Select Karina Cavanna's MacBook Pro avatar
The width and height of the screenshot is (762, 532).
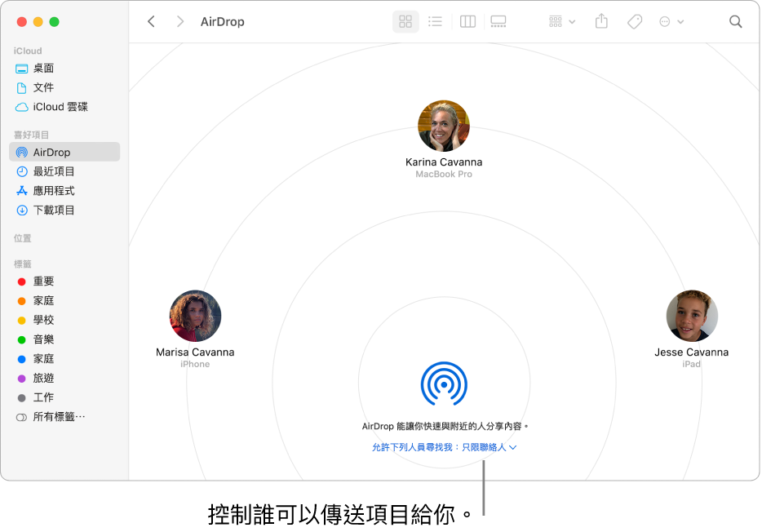(444, 126)
